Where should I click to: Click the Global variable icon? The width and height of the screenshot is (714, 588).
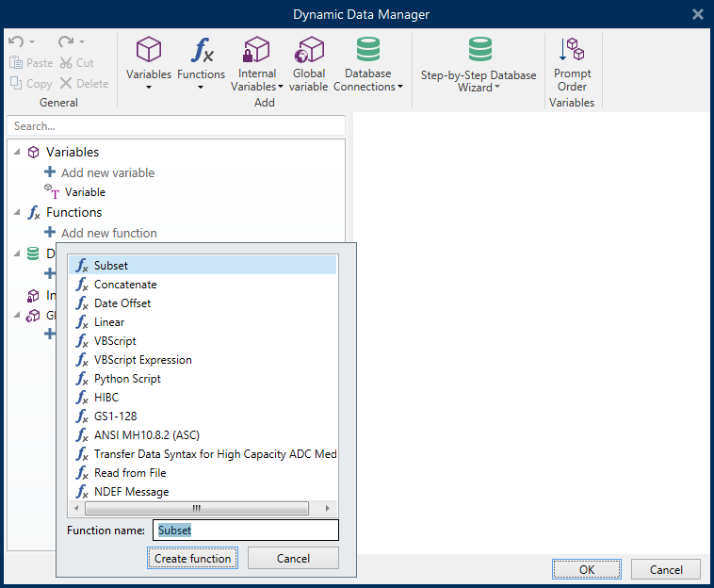click(308, 51)
